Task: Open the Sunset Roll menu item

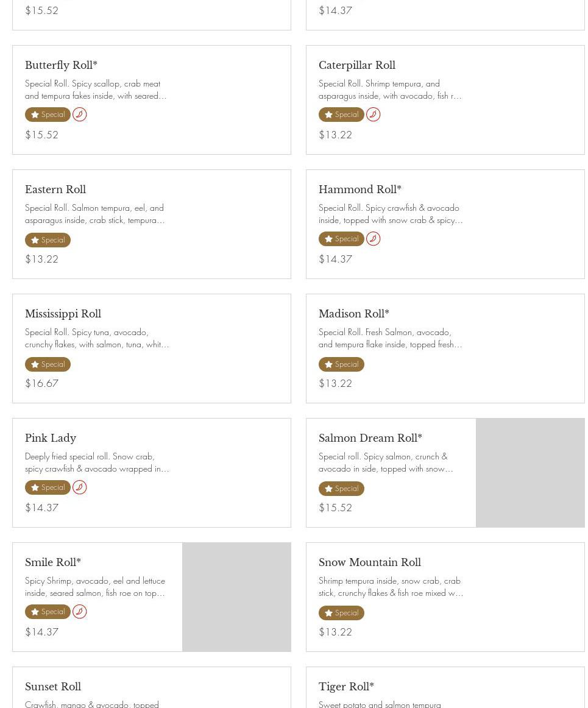Action: (53, 687)
